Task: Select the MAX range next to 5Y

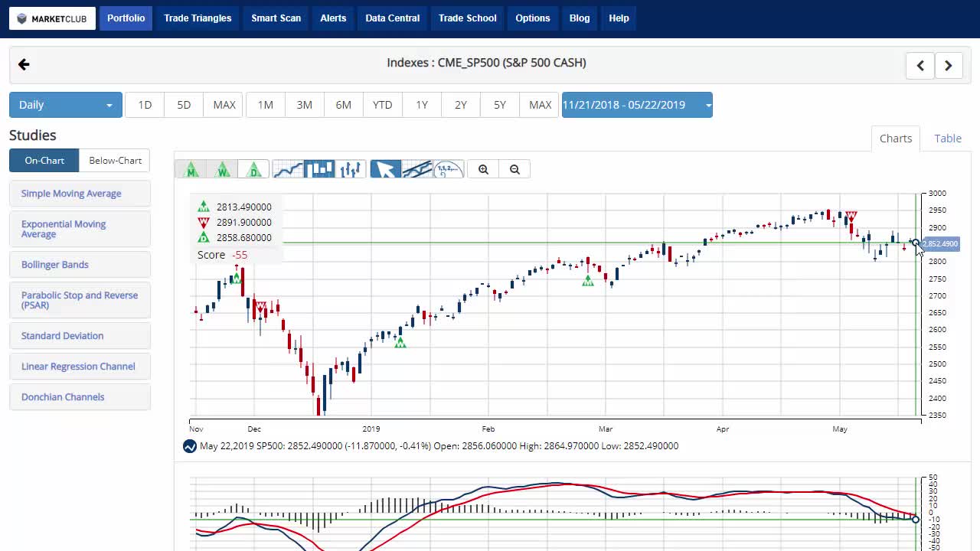Action: click(x=540, y=105)
